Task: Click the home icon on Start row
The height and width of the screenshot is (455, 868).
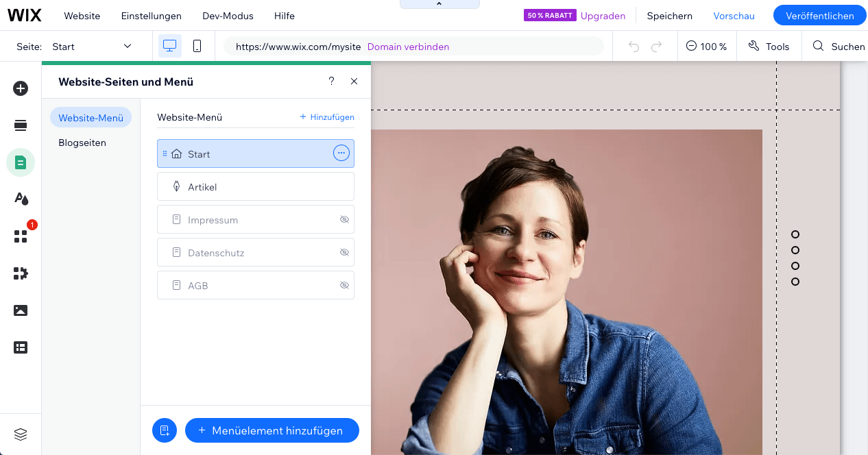Action: 177,153
